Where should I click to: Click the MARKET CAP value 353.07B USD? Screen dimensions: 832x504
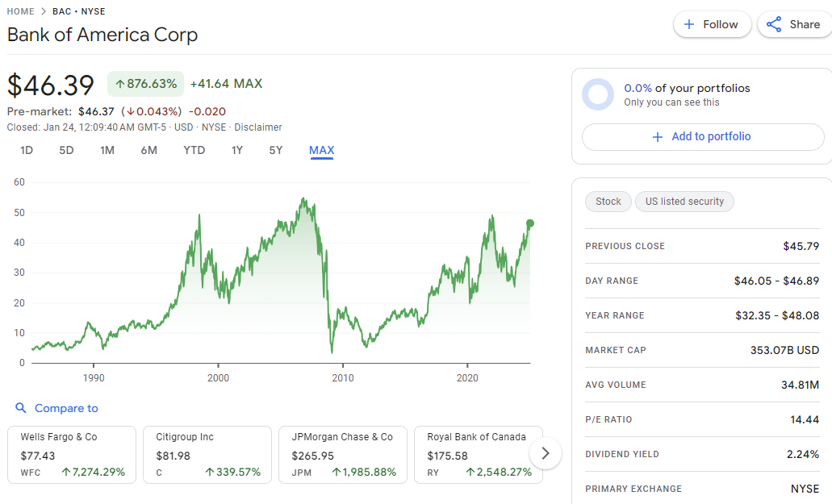[784, 350]
